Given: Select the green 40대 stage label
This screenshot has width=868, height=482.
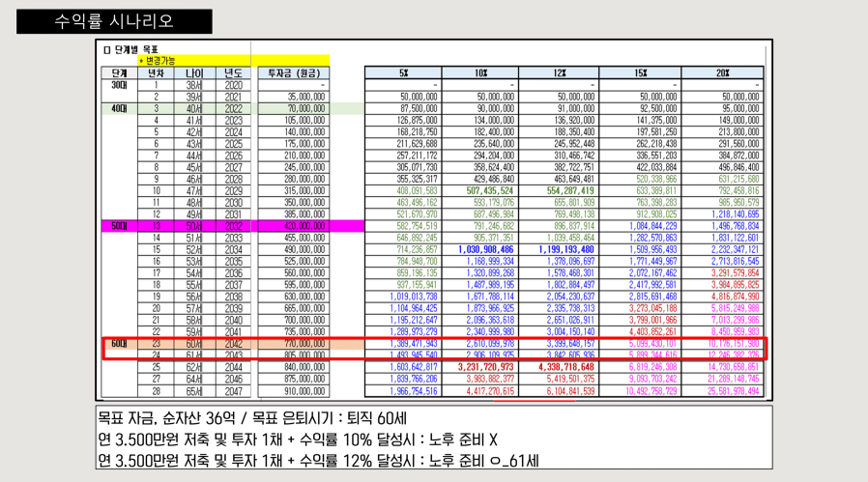Looking at the screenshot, I should (119, 109).
